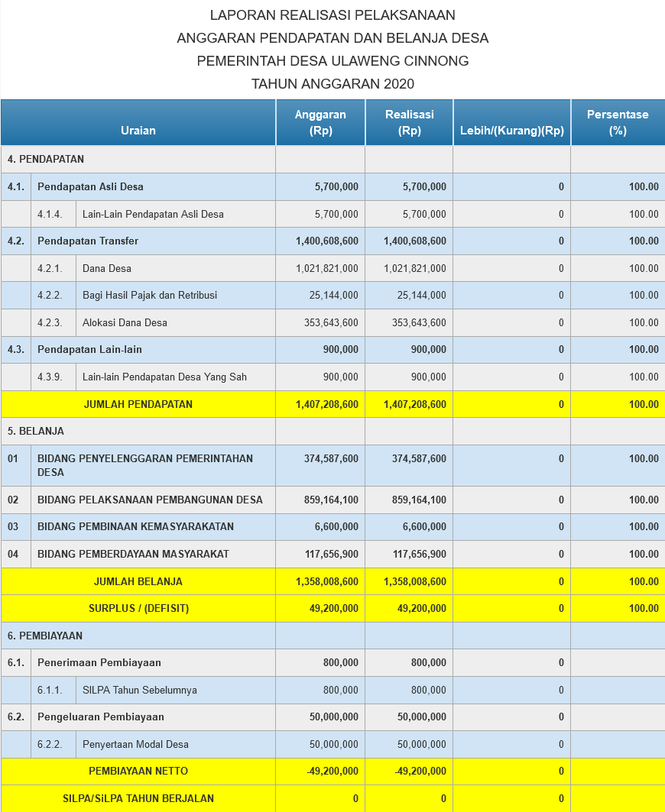Image resolution: width=665 pixels, height=812 pixels.
Task: Click Realisasi total 1,358,008,600 in JUMLAH BELANJA
Action: [414, 581]
